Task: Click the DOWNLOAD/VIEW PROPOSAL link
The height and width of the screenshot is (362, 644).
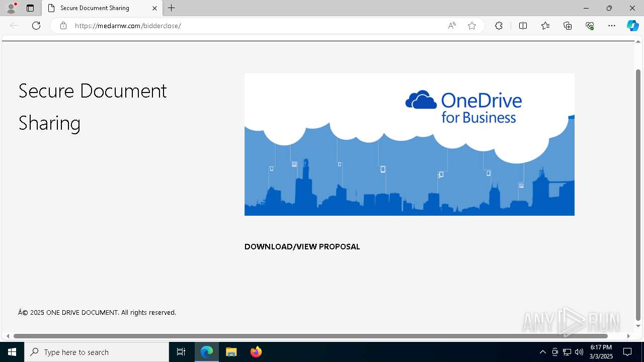Action: coord(302,246)
